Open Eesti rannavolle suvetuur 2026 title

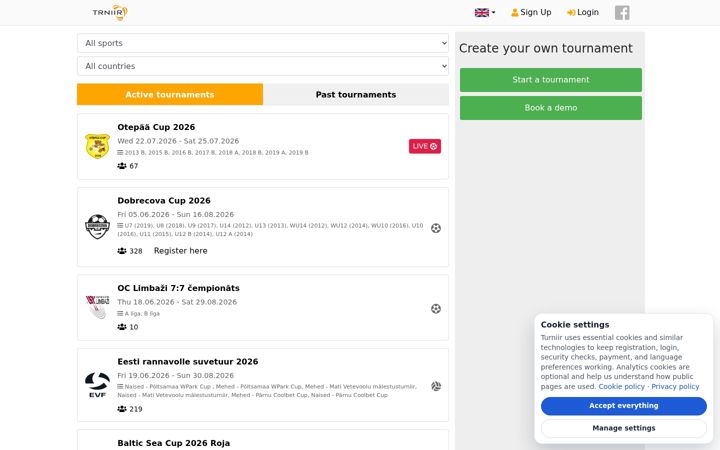tap(188, 362)
